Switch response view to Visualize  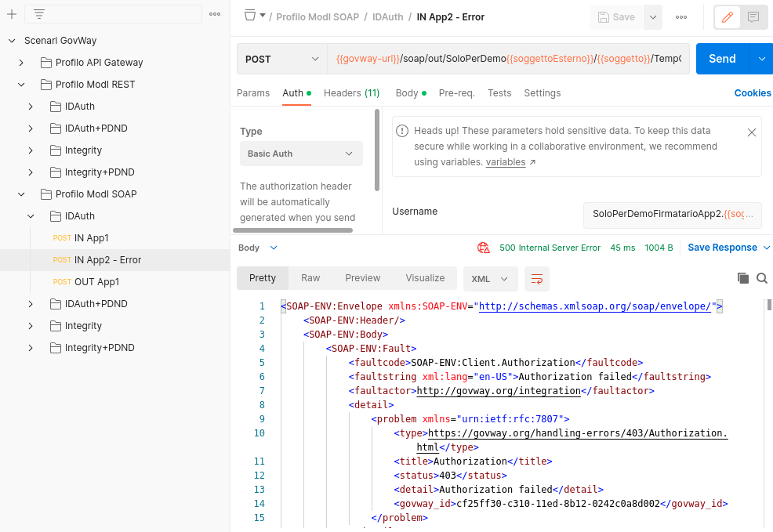[x=425, y=278]
